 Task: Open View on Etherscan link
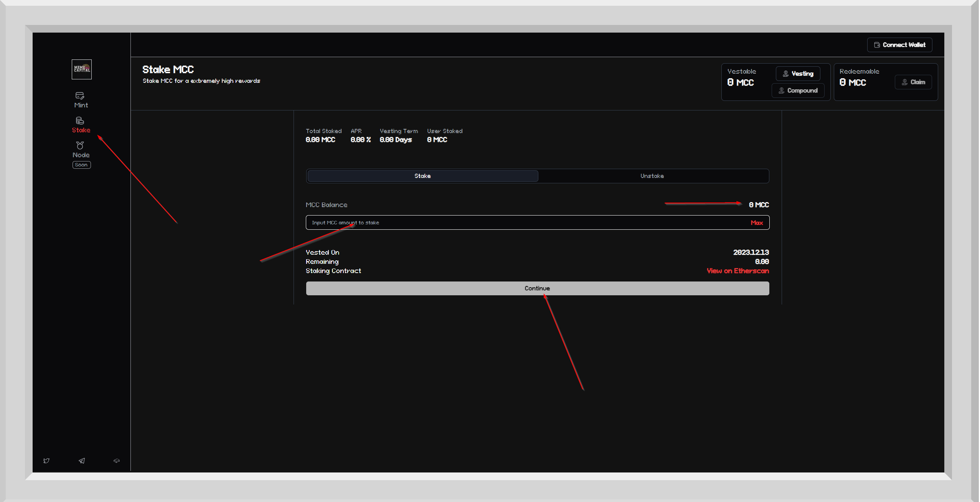pyautogui.click(x=737, y=271)
